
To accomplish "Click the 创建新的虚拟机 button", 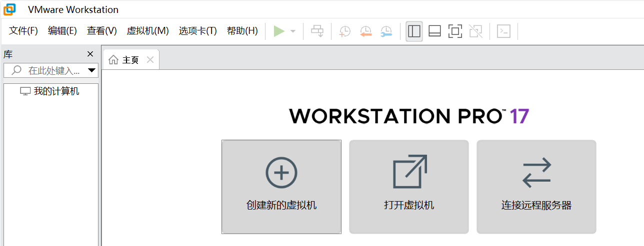I will (x=281, y=187).
